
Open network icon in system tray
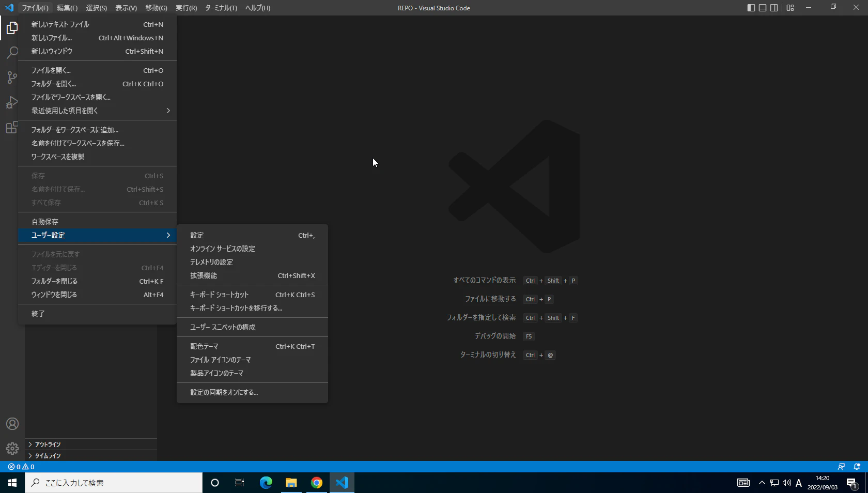(774, 483)
